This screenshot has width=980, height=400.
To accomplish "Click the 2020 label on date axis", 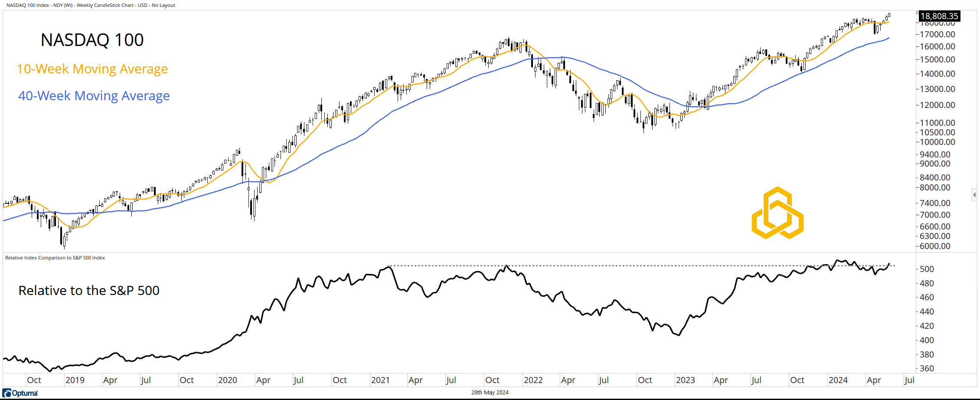I will (x=227, y=380).
